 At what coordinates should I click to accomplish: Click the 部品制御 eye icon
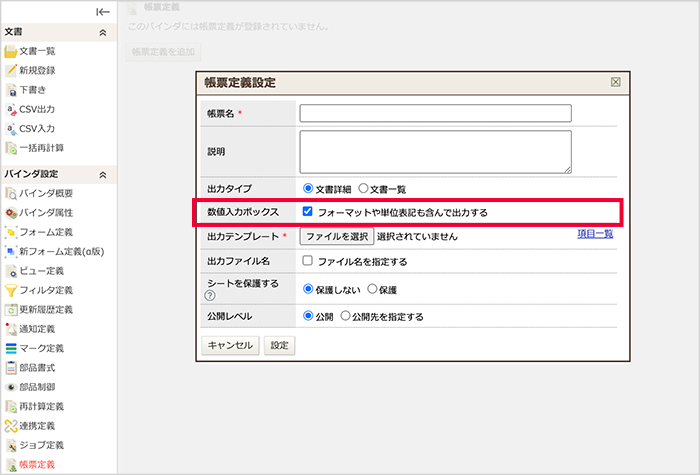pos(11,387)
